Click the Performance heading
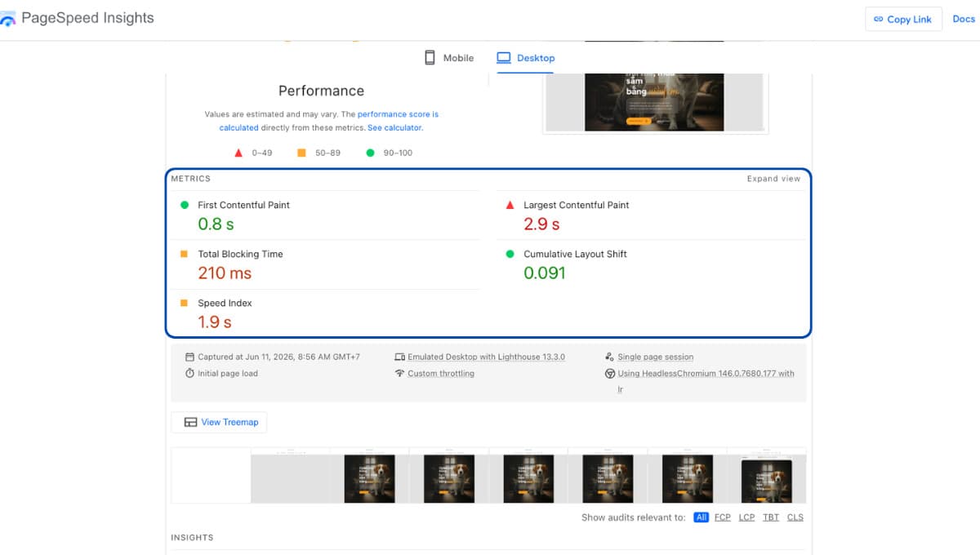 tap(321, 91)
